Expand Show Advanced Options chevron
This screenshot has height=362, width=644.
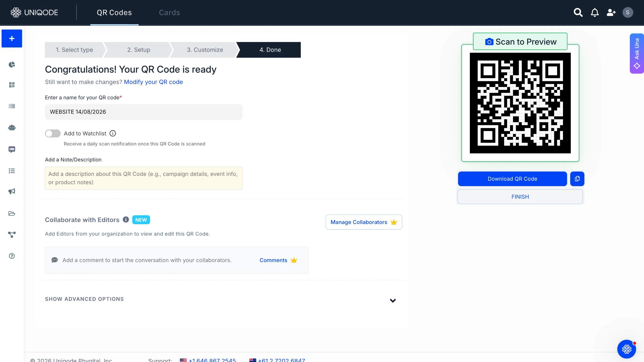(393, 301)
